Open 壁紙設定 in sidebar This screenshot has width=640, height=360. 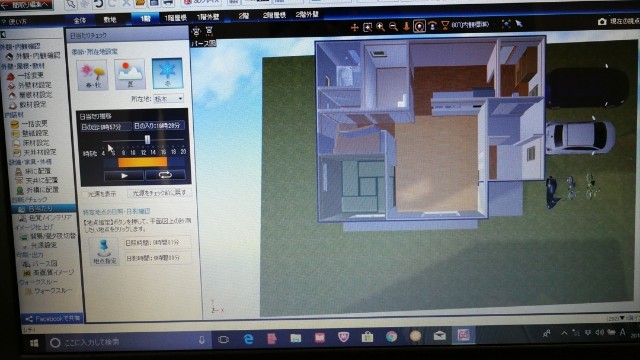pyautogui.click(x=31, y=133)
